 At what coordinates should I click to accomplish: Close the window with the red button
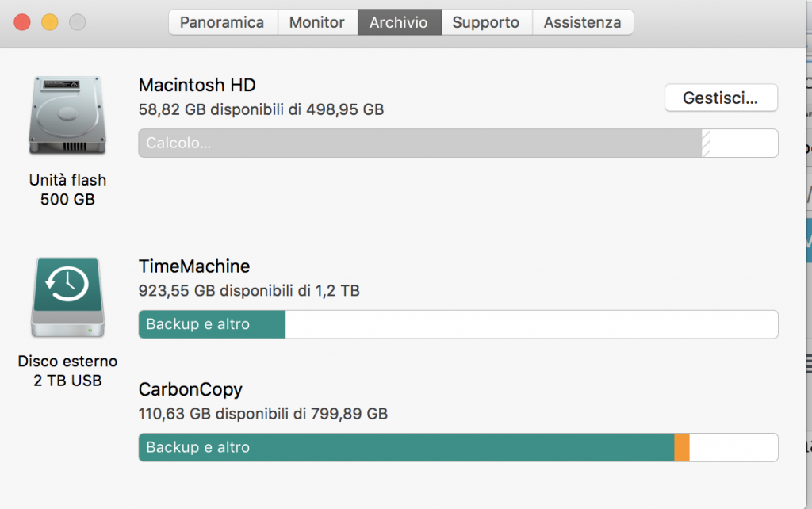click(22, 22)
